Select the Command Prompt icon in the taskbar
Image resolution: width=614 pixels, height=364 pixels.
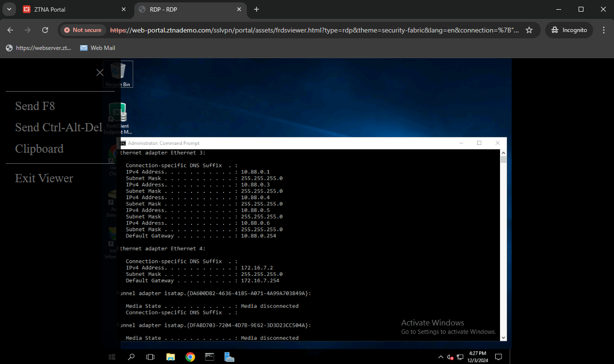(209, 357)
